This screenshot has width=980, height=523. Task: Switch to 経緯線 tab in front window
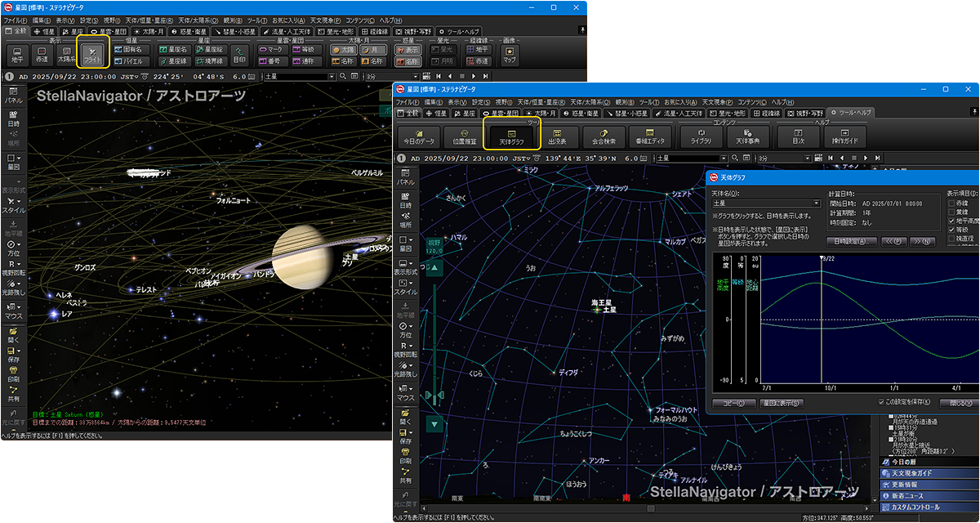768,113
